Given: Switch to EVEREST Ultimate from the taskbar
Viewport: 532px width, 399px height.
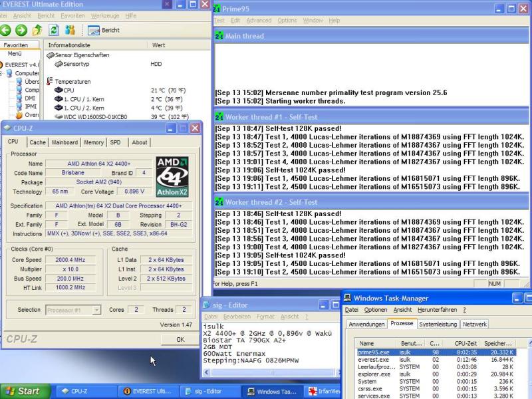Looking at the screenshot, I should pos(149,392).
